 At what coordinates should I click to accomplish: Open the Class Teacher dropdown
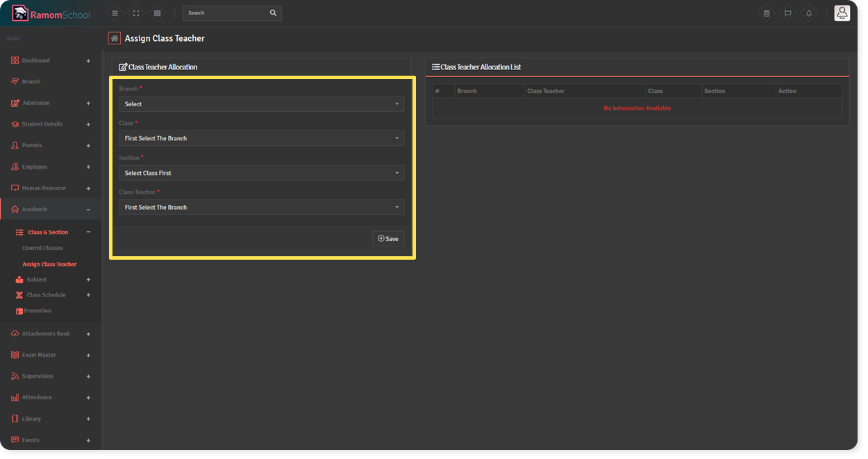(x=261, y=207)
